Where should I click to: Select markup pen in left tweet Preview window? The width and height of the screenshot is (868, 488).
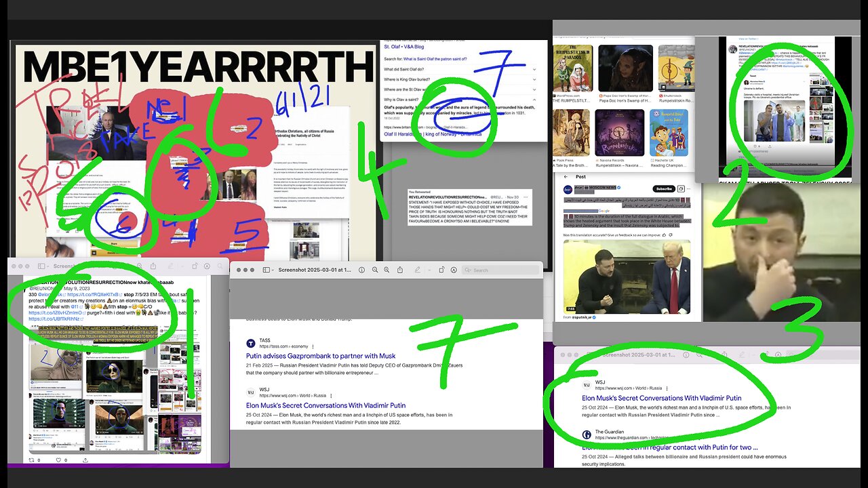170,266
